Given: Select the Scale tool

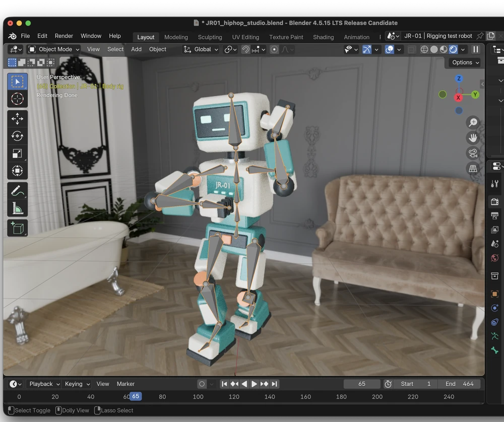Looking at the screenshot, I should [x=17, y=154].
